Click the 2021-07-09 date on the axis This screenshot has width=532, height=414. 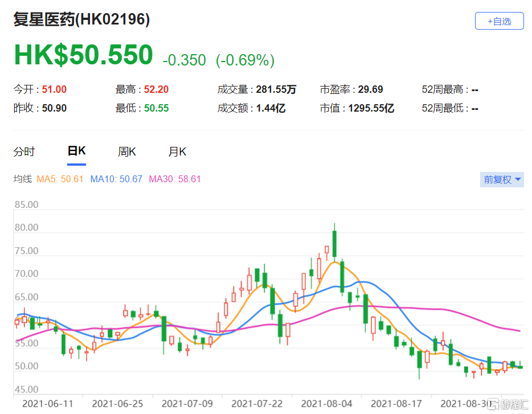[x=187, y=404]
